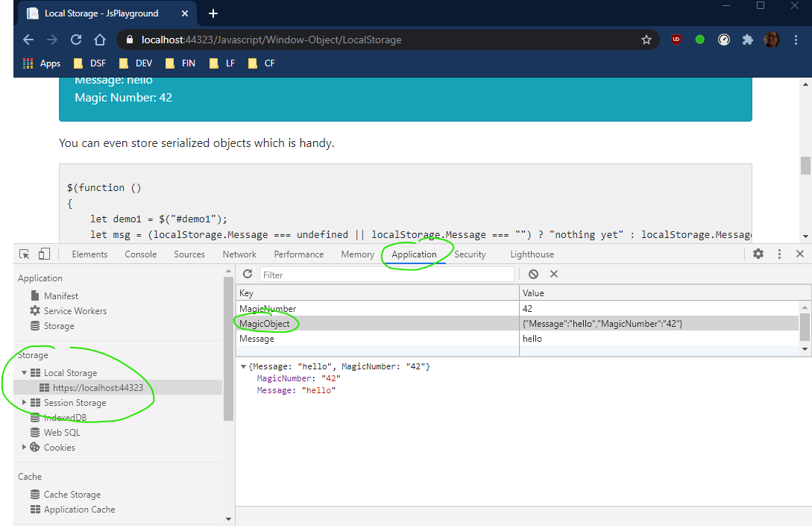Screen dimensions: 812x526
Task: Click the clear all storage icon
Action: pos(533,275)
